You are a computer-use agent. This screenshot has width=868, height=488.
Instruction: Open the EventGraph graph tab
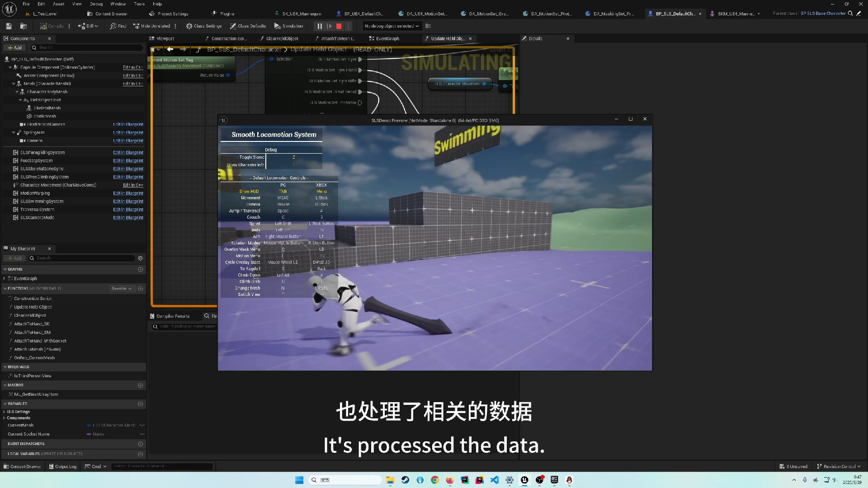(387, 39)
